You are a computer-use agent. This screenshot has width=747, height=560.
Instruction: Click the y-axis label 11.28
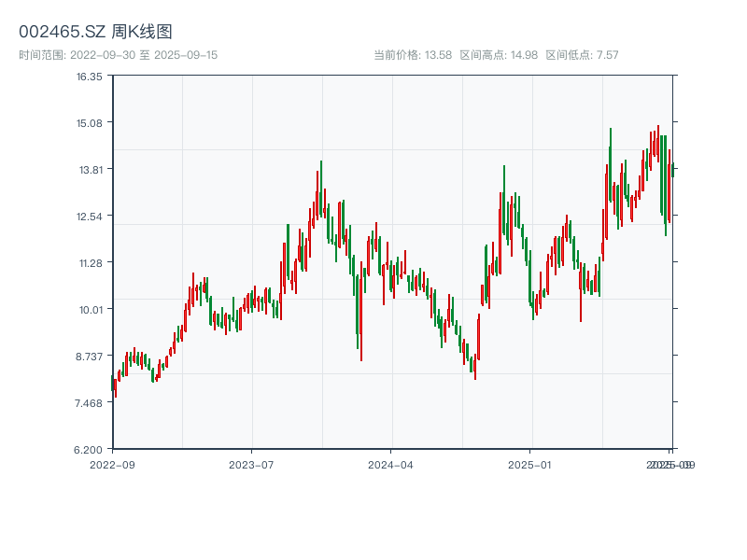click(91, 263)
